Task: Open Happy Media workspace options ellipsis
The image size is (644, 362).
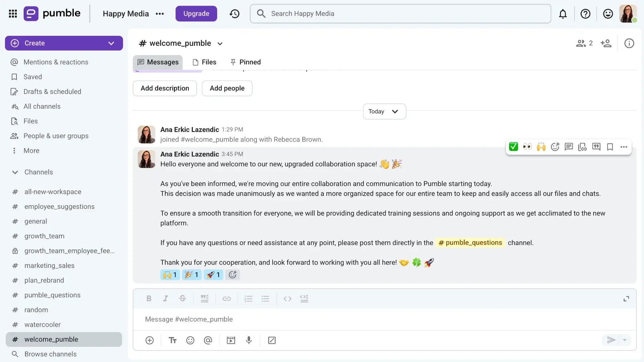Action: (x=160, y=14)
